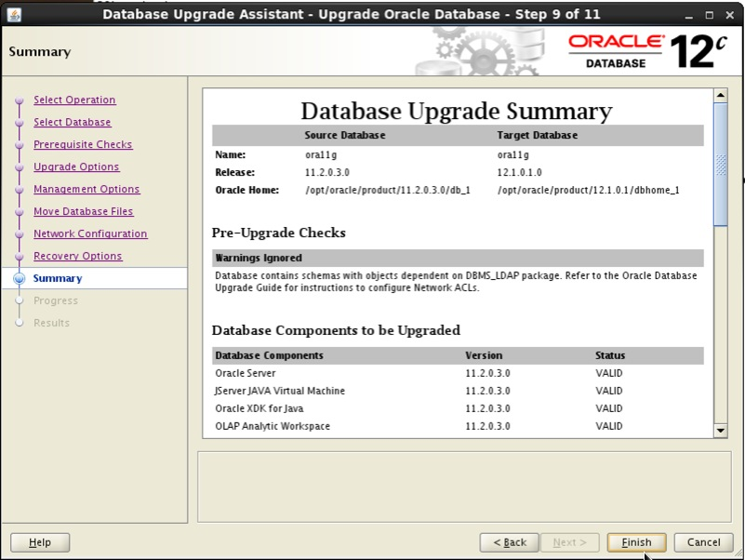Click the Pre-Upgrade Checks heading
Viewport: 745px width, 560px height.
point(279,233)
